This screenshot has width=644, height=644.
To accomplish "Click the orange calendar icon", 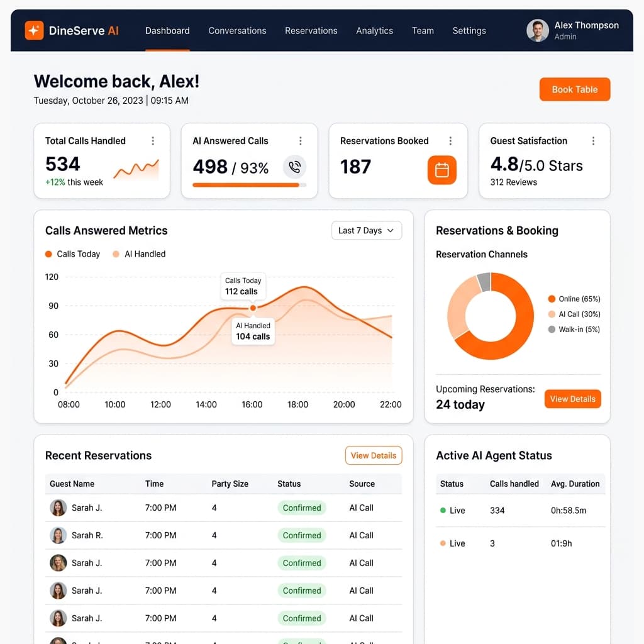I will tap(441, 170).
